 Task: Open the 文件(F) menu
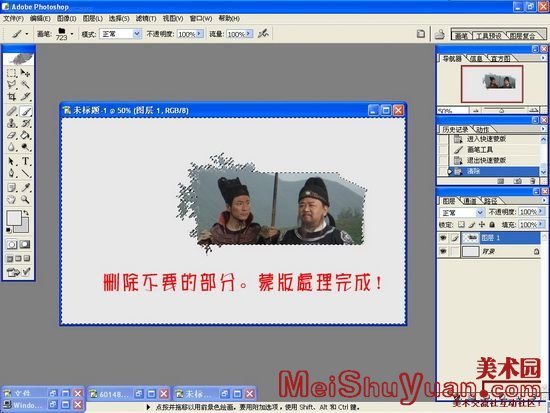13,18
